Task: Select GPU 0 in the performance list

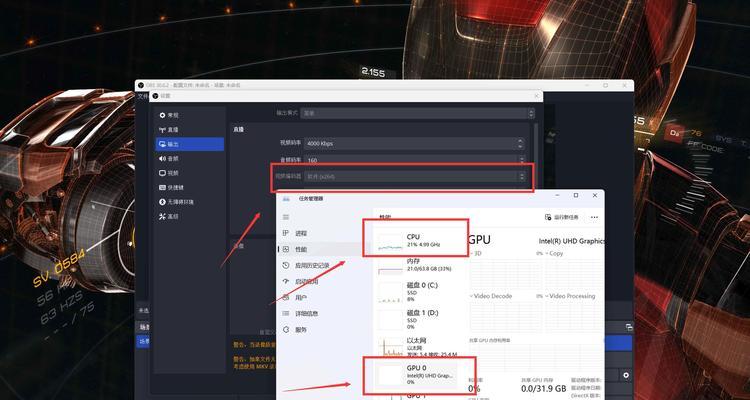Action: click(x=417, y=374)
